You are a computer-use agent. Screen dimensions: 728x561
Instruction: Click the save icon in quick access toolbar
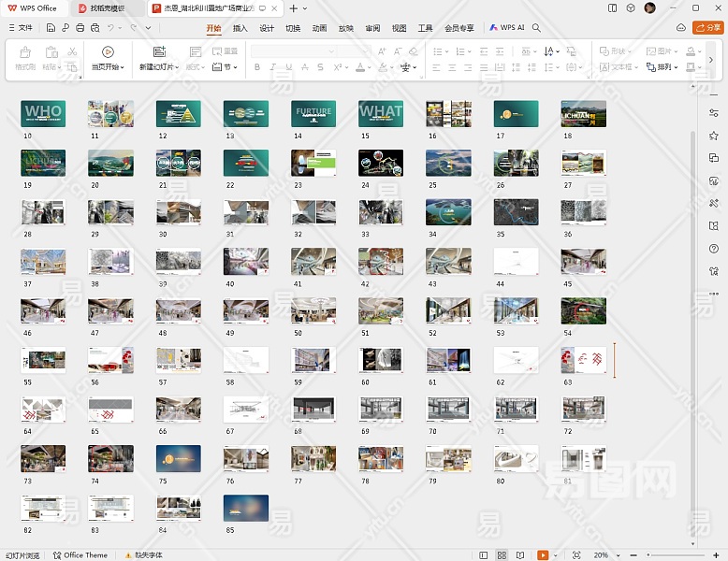tap(51, 28)
